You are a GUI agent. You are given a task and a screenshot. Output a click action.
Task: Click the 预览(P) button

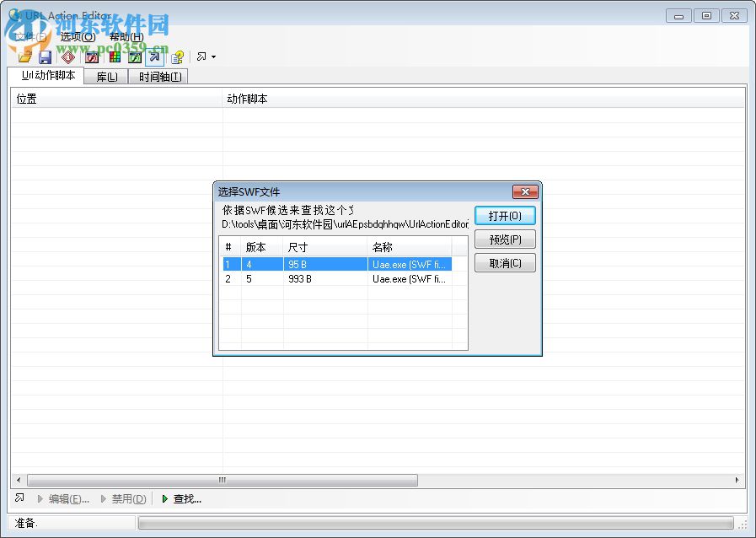pos(505,239)
